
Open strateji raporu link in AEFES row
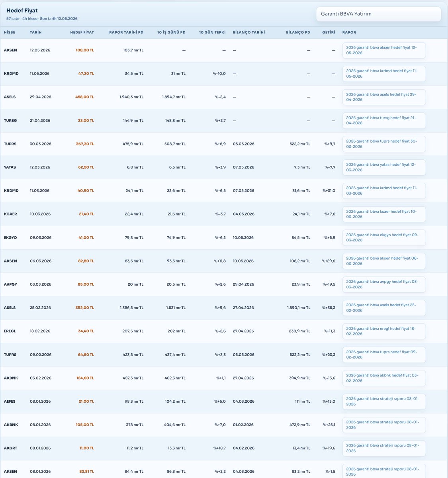(384, 402)
